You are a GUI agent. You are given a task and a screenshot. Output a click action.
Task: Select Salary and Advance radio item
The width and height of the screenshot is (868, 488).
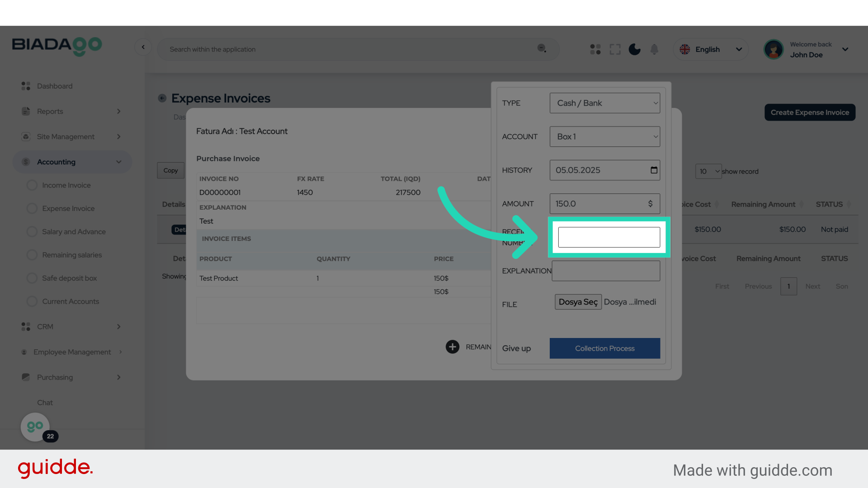[32, 232]
